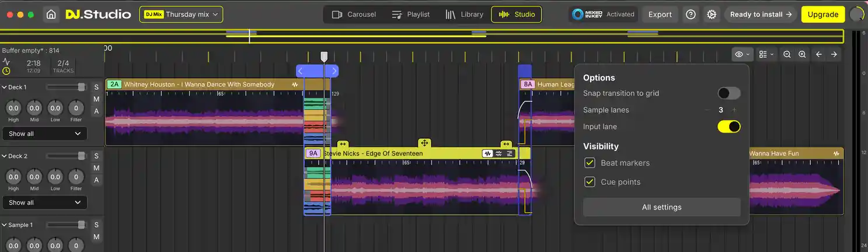Uncheck the Cue points checkbox
The height and width of the screenshot is (252, 868).
click(590, 182)
